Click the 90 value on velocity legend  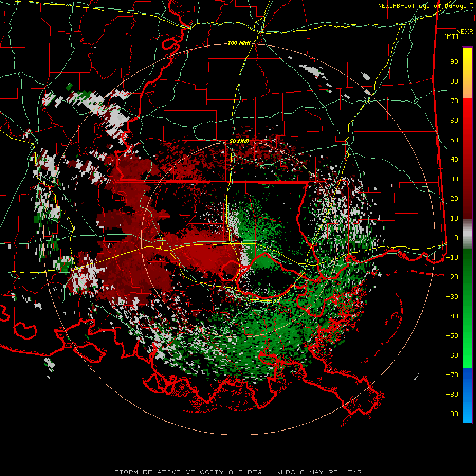coord(454,62)
